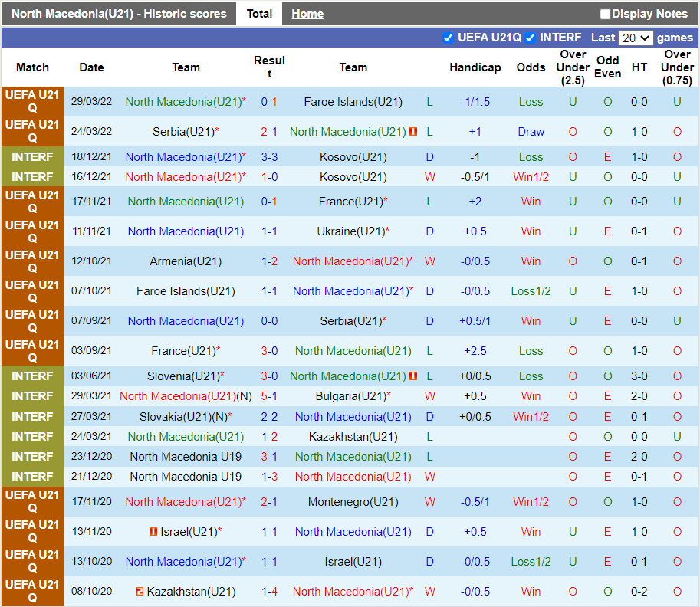
Task: Open Ukraine(U21) team link
Action: [351, 231]
